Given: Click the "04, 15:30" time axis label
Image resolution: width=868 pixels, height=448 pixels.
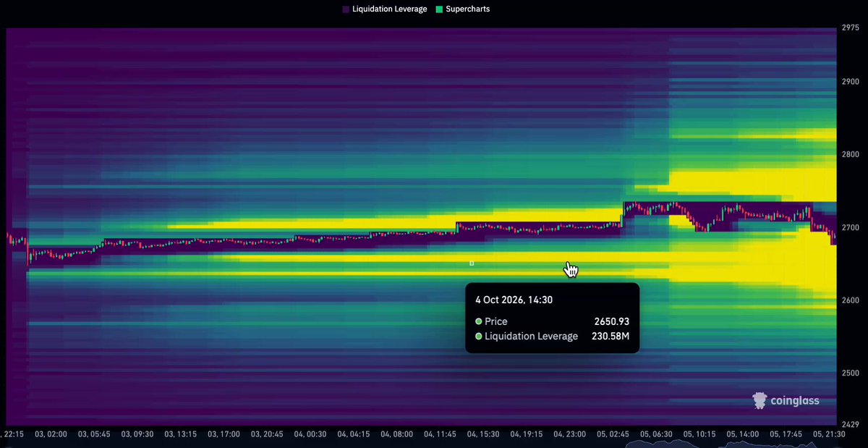Looking at the screenshot, I should (483, 434).
